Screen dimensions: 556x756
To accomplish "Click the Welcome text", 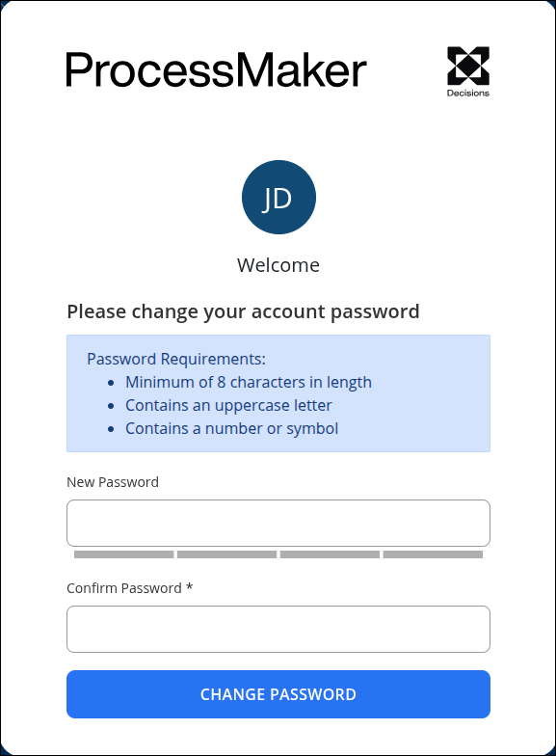I will click(278, 265).
